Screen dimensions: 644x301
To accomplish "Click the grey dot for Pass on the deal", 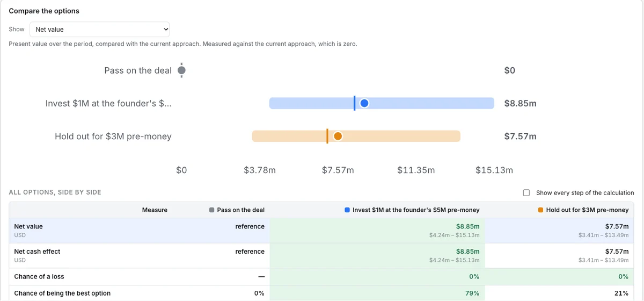I will point(181,70).
